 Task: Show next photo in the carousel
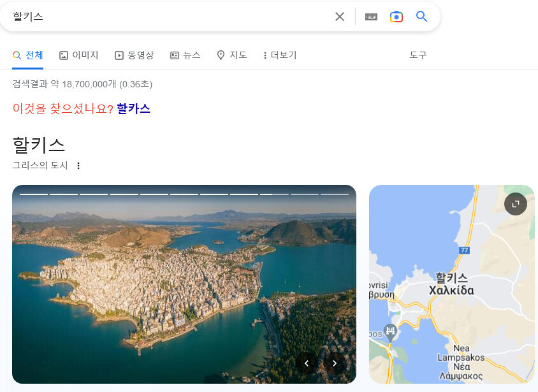[335, 363]
